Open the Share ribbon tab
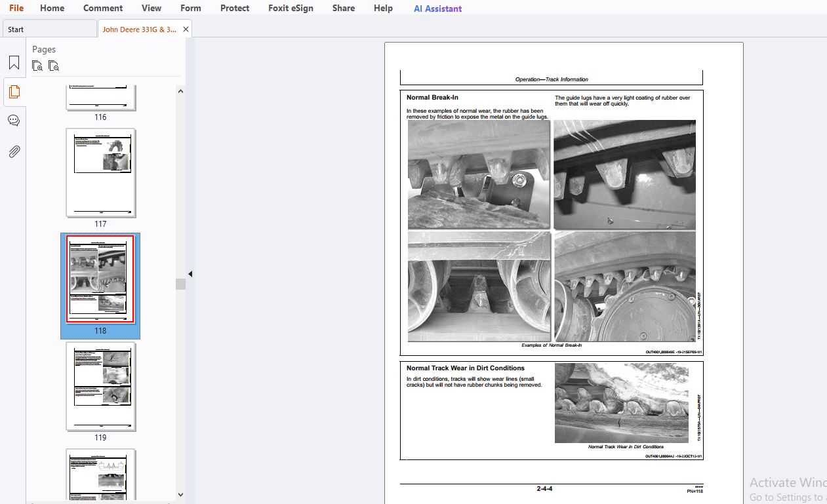The height and width of the screenshot is (504, 827). coord(344,8)
